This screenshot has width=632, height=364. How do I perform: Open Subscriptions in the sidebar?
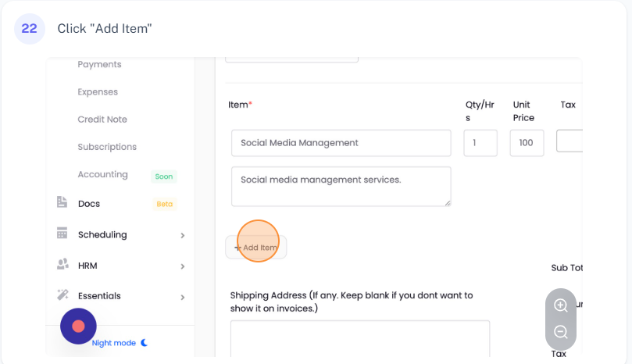(x=107, y=147)
